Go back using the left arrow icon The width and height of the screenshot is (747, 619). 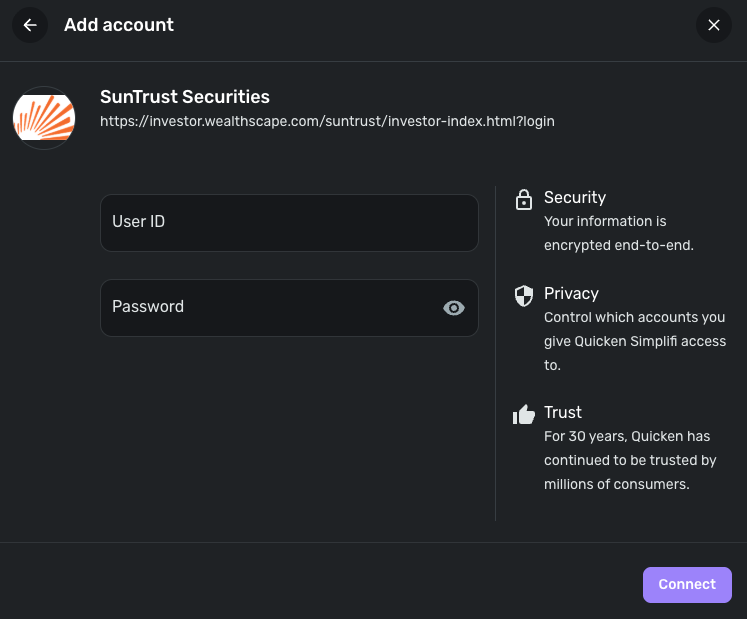pyautogui.click(x=30, y=25)
